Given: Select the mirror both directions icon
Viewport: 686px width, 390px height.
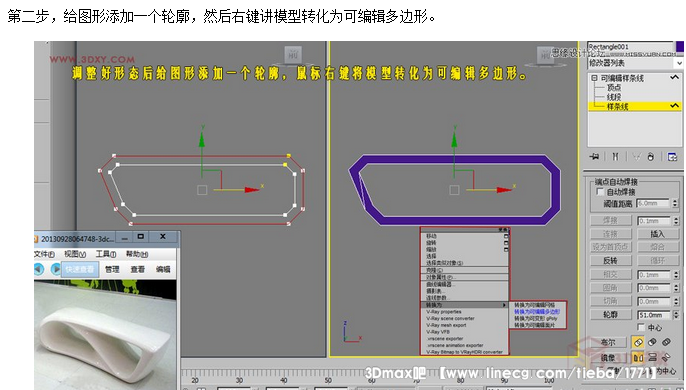Looking at the screenshot, I should click(666, 358).
